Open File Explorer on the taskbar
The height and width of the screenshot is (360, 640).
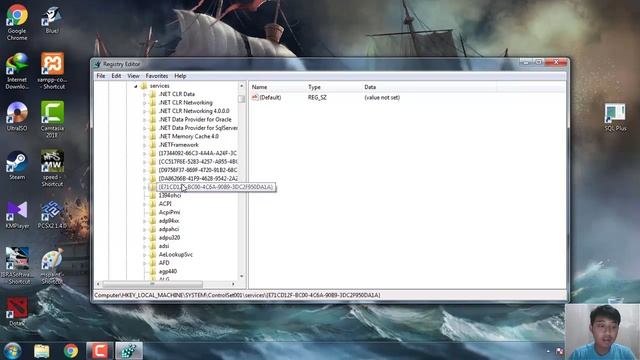pos(42,351)
